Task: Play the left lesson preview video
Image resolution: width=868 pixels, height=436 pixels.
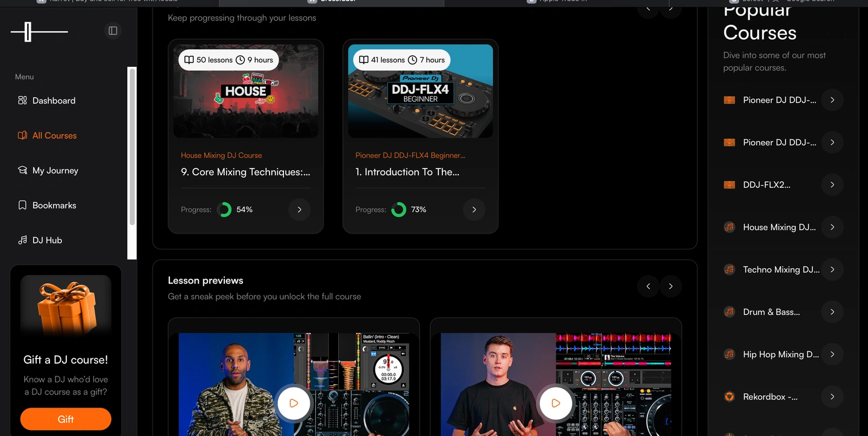Action: point(294,403)
